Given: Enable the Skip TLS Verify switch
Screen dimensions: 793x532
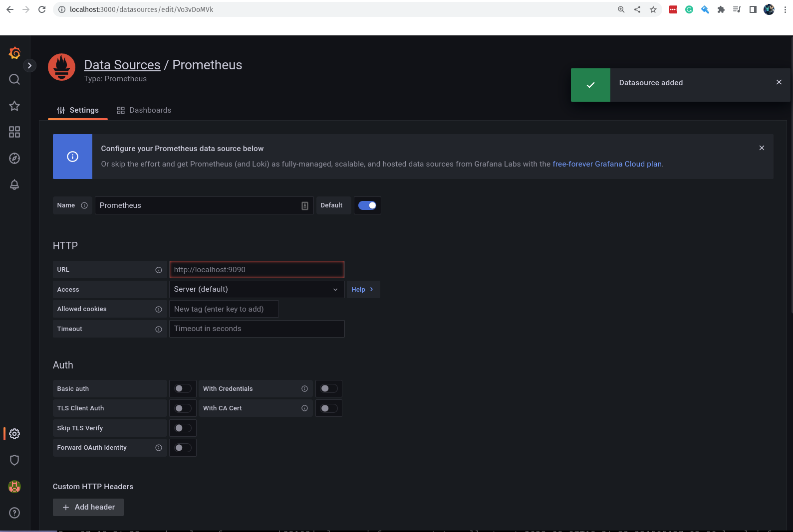Looking at the screenshot, I should coord(183,428).
